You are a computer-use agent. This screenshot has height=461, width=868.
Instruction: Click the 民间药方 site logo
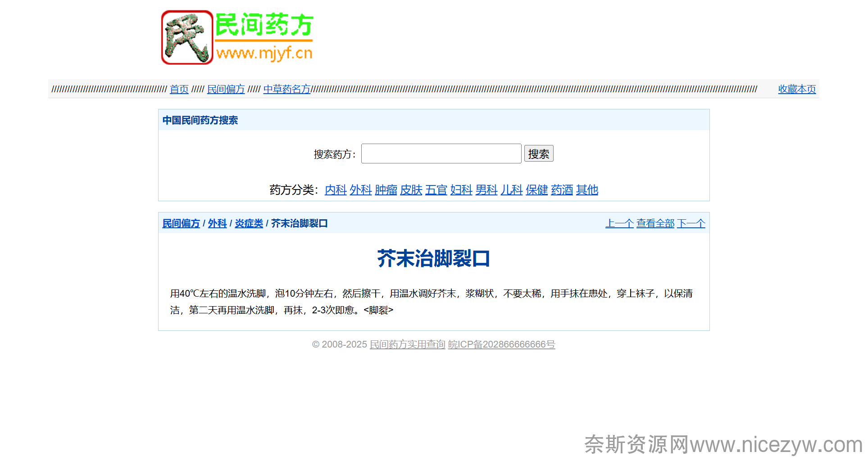tap(237, 37)
